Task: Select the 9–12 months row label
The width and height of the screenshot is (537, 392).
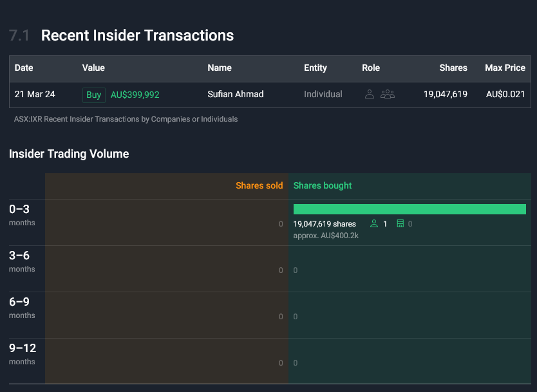Action: (23, 354)
